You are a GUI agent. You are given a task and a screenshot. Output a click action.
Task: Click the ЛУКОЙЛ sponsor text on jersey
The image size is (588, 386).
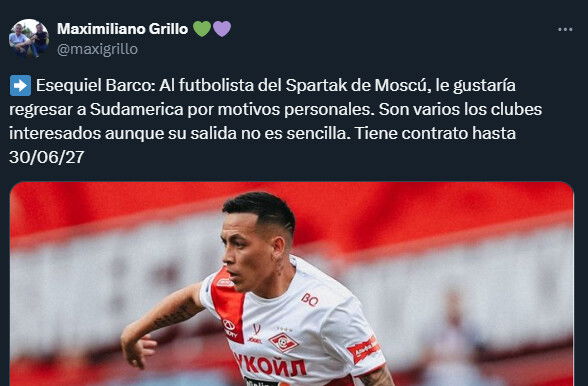tap(270, 365)
